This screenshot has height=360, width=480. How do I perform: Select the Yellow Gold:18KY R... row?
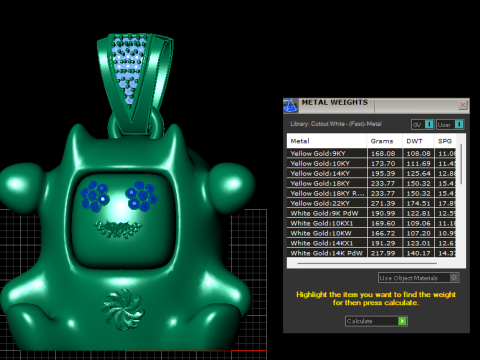pos(371,193)
